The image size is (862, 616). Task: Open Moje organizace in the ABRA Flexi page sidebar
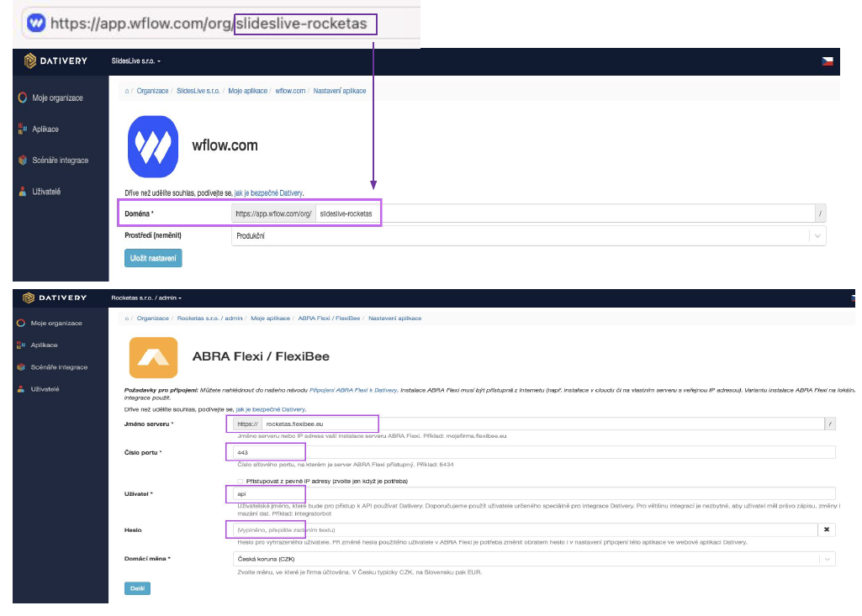[50, 323]
